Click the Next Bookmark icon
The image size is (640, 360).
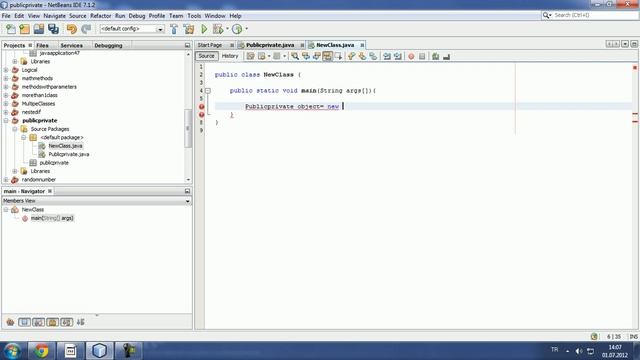(x=362, y=56)
